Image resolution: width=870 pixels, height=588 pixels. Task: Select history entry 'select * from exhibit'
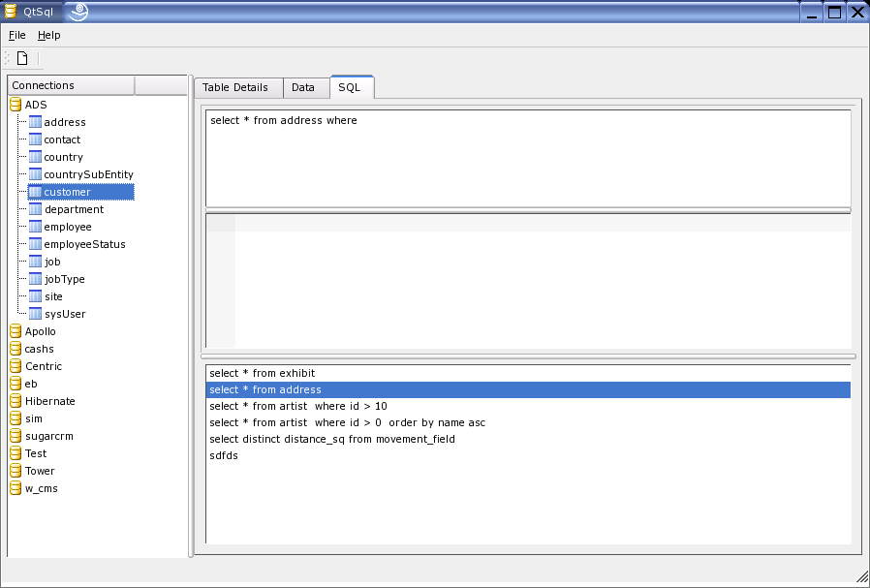(x=528, y=373)
